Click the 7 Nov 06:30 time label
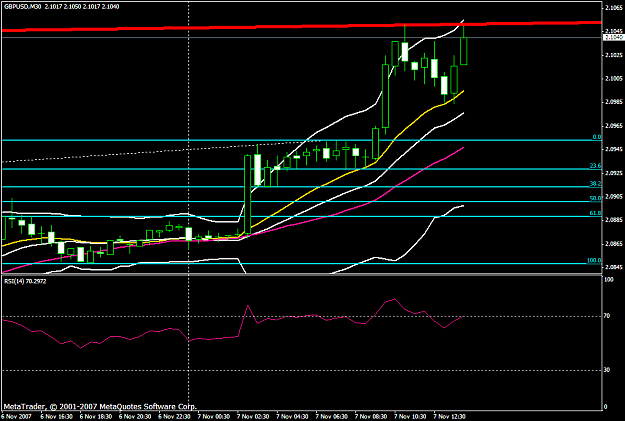The width and height of the screenshot is (625, 421). [x=332, y=417]
